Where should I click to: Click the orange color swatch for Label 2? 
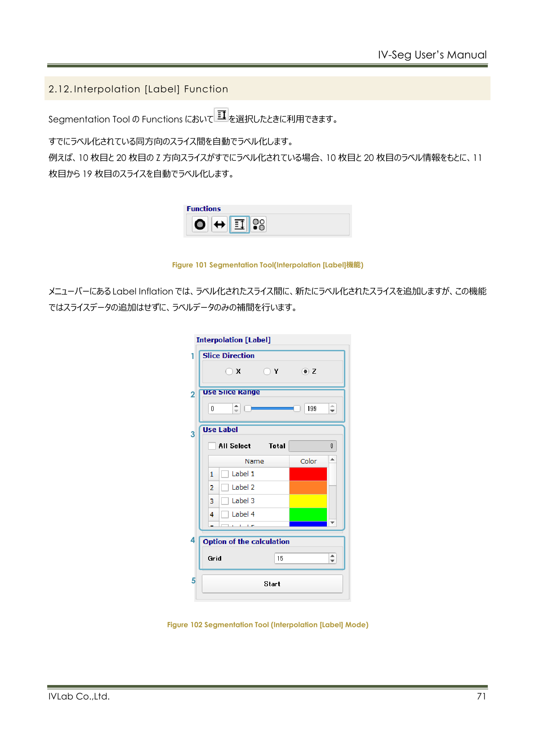308,487
